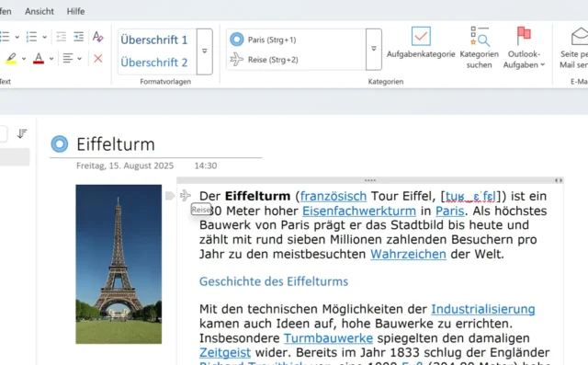Image resolution: width=588 pixels, height=365 pixels.
Task: Click the email page envelope icon
Action: coord(580,37)
